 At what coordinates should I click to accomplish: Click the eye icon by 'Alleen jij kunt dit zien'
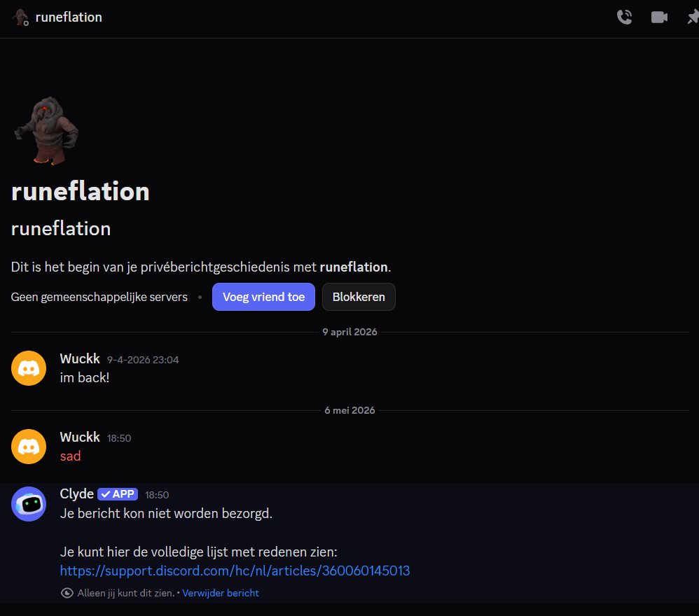click(x=67, y=593)
